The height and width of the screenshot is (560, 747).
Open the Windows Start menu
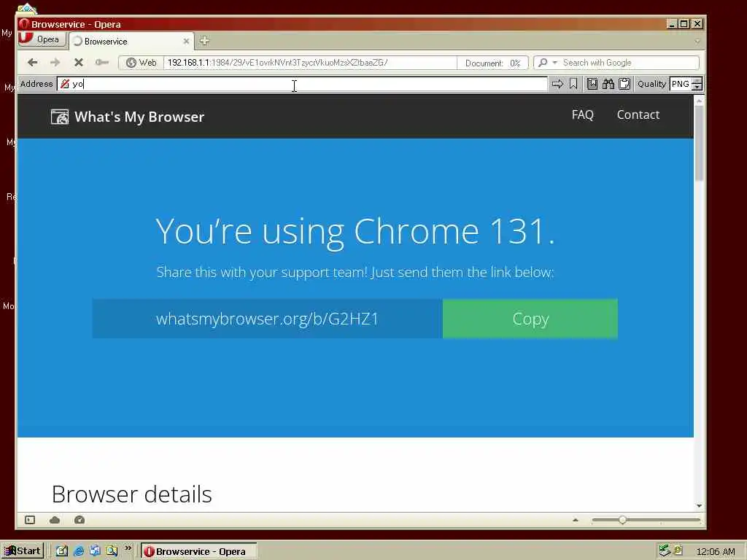(x=23, y=551)
